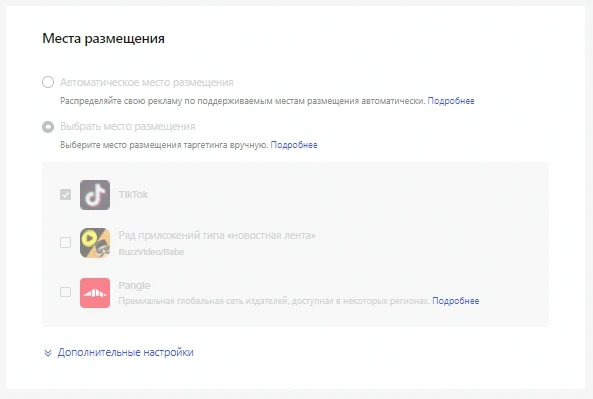Click the Распределяйте свою рекламу description text
593x399 pixels.
click(x=242, y=101)
